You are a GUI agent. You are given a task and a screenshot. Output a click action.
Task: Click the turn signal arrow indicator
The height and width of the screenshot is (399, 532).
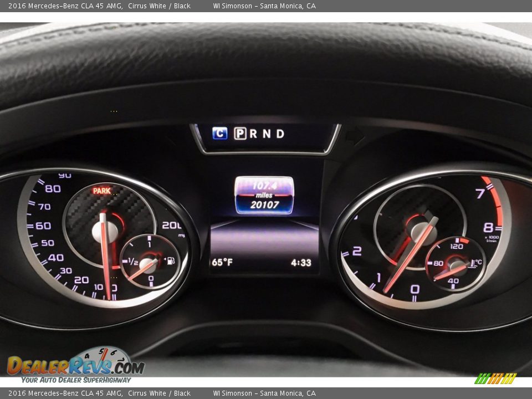355,136
